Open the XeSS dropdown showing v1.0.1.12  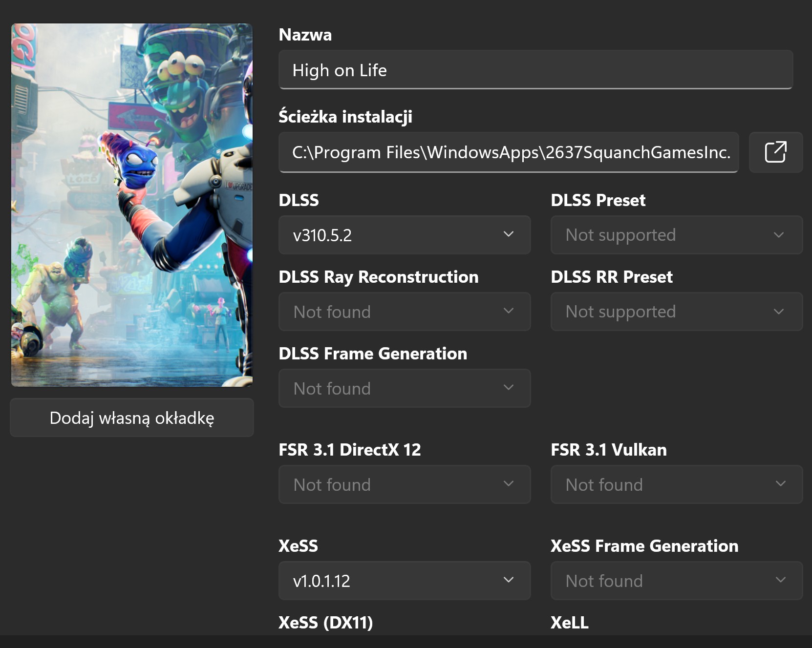pyautogui.click(x=404, y=581)
